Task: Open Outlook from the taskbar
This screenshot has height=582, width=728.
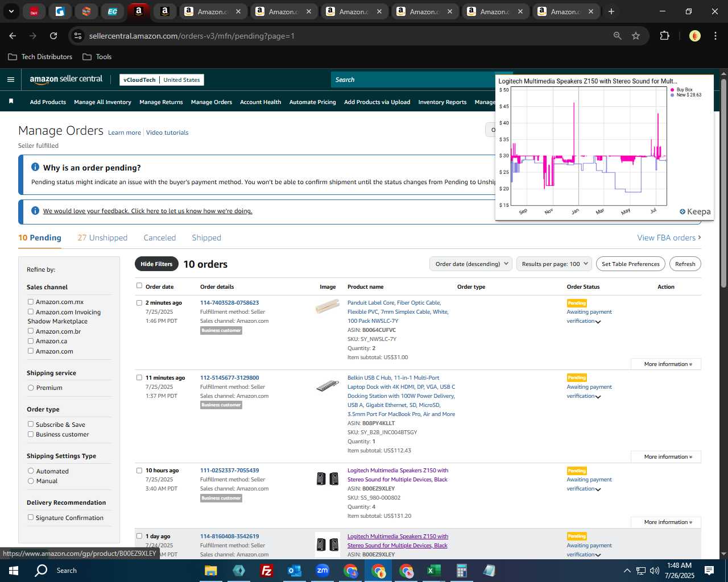Action: pos(294,571)
